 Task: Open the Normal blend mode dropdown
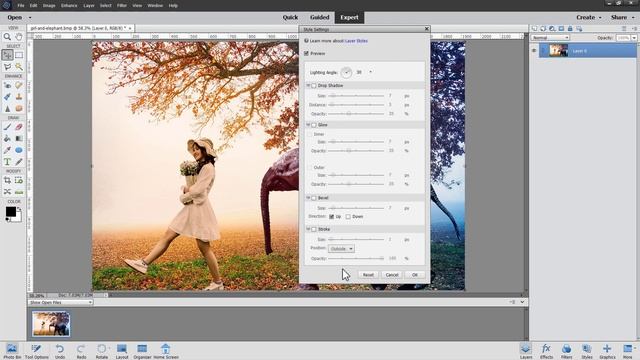click(550, 38)
